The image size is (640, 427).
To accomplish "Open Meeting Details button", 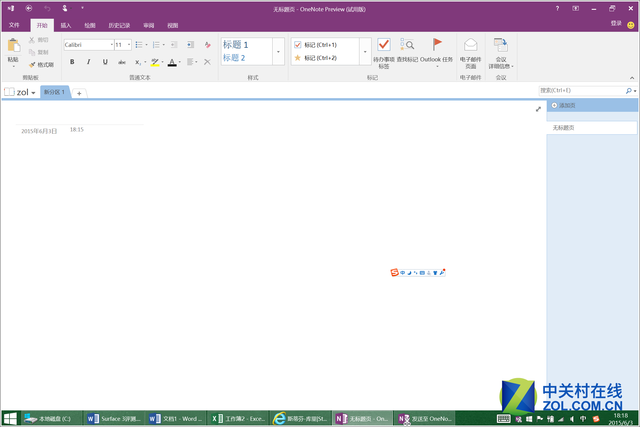I will click(x=501, y=53).
